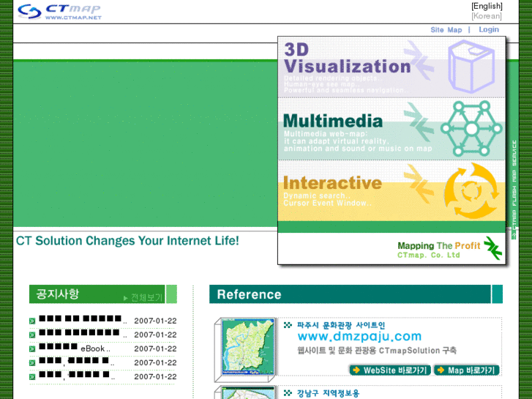Visit the www.dmzpaju.com link
This screenshot has width=532, height=399.
(359, 336)
